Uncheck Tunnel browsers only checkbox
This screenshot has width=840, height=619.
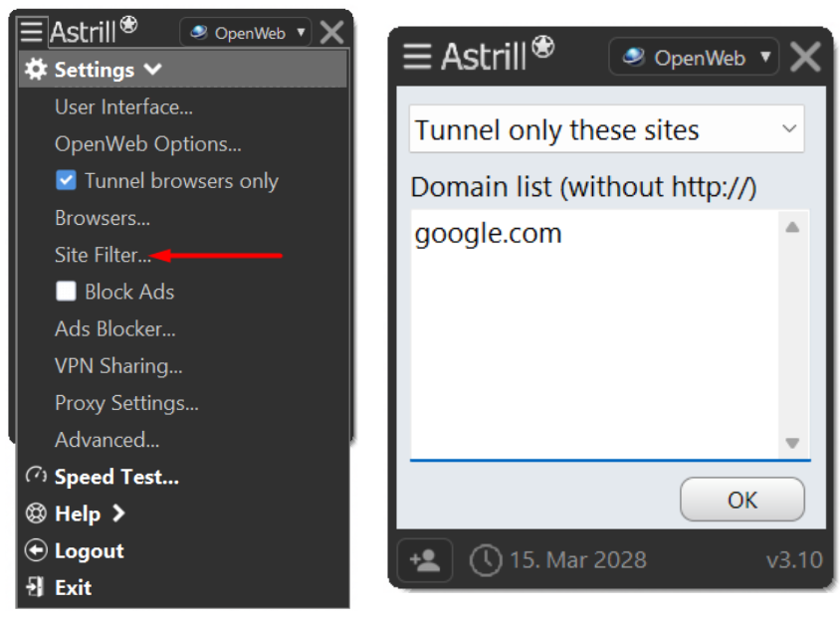[x=66, y=180]
